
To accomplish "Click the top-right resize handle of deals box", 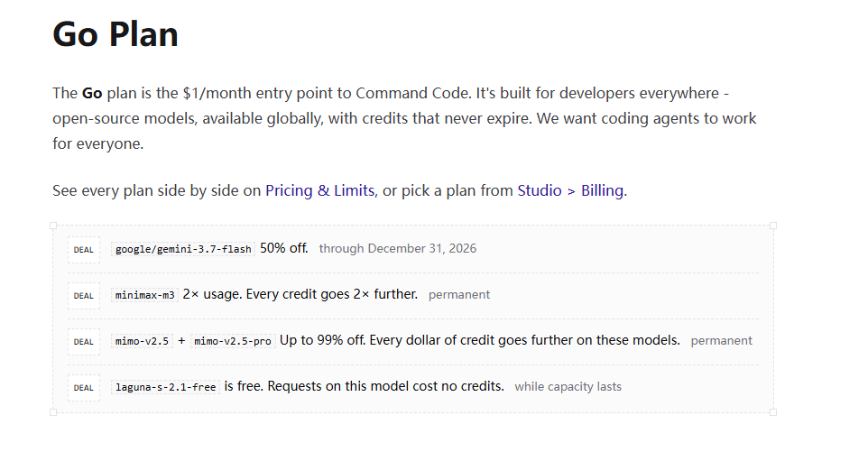I will pyautogui.click(x=773, y=226).
